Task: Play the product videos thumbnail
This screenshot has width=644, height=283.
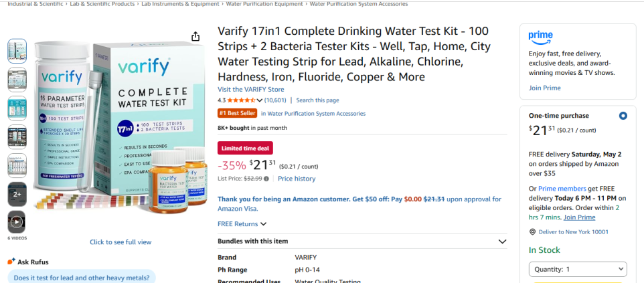Action: pyautogui.click(x=17, y=222)
